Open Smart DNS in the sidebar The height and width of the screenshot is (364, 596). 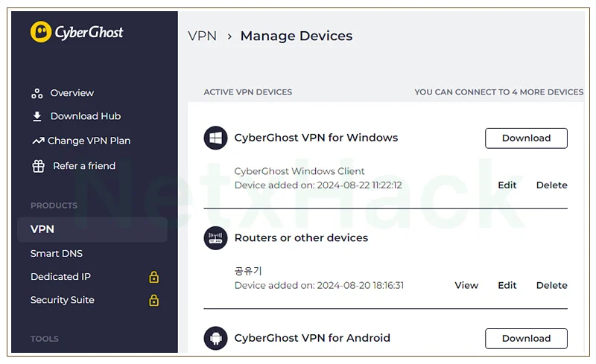point(57,253)
